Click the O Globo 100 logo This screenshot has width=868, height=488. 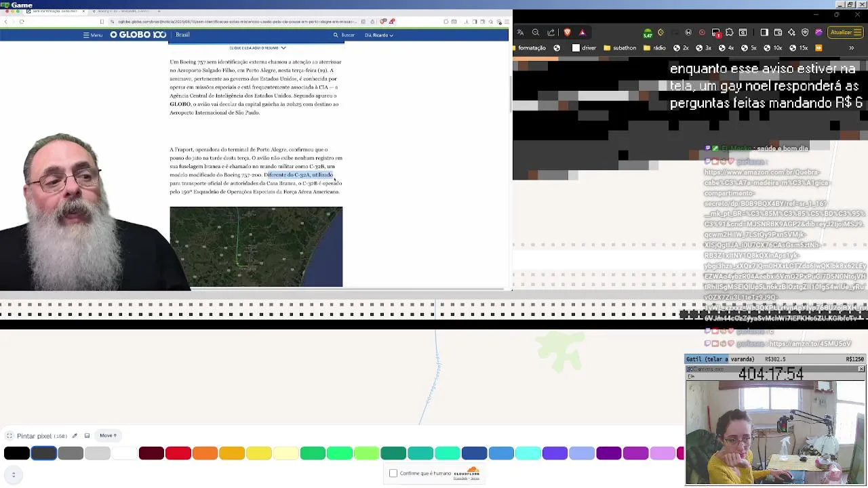click(138, 35)
